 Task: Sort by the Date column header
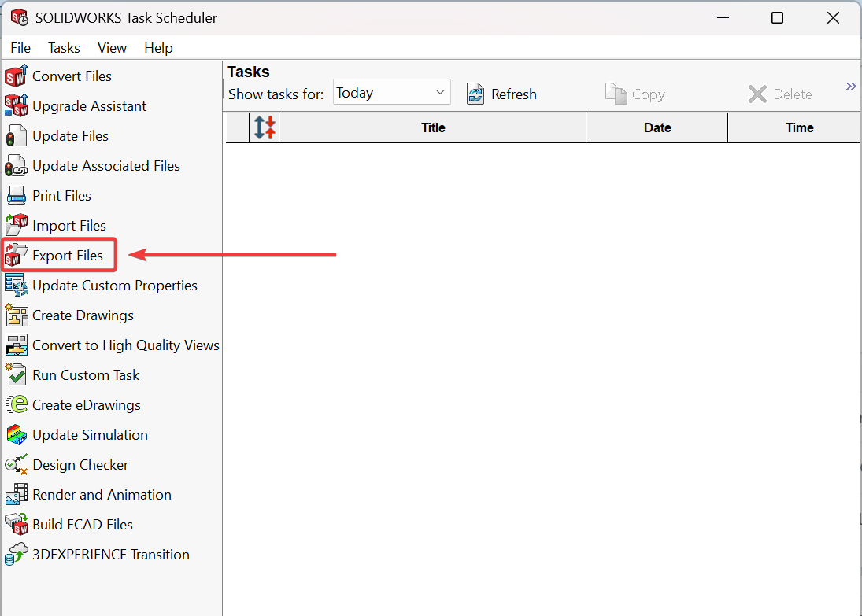(657, 127)
